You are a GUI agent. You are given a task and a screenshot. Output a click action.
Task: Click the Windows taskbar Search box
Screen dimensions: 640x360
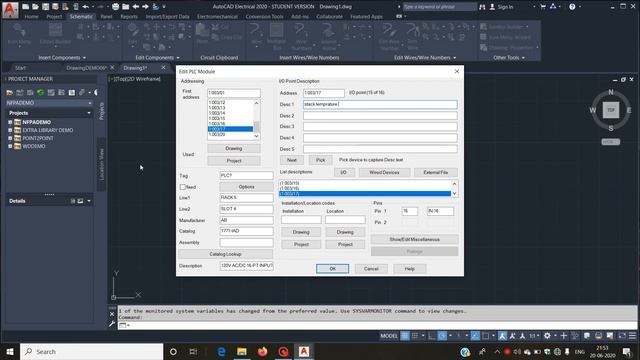pos(91,351)
